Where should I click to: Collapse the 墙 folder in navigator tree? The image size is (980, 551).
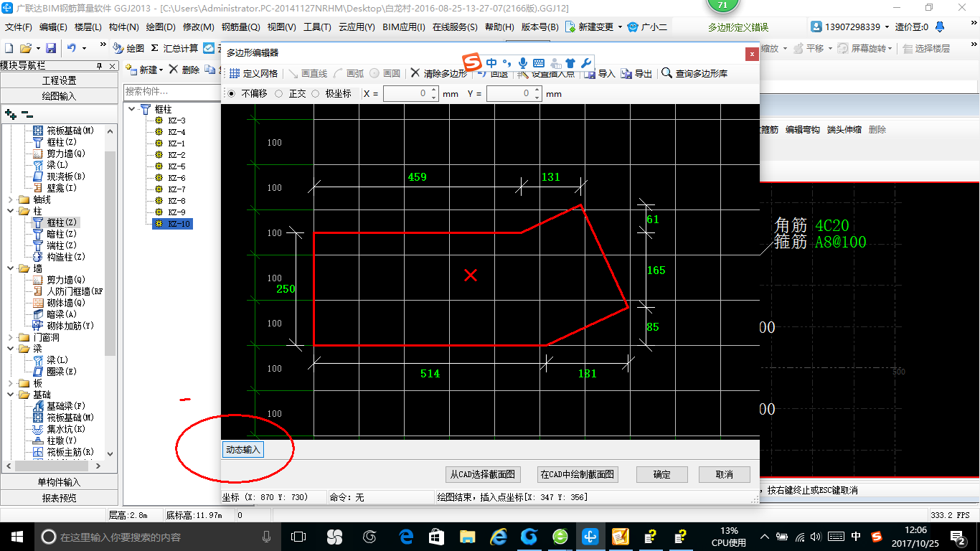pos(10,268)
